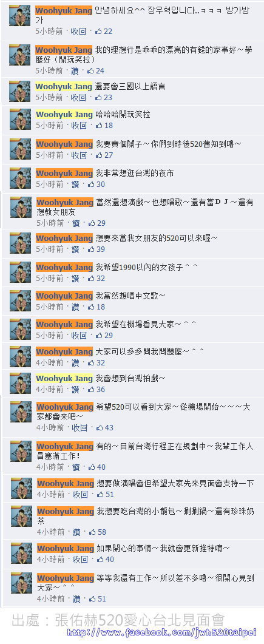Click thumbs-up icon with count 36
Image resolution: width=264 pixels, height=644 pixels.
point(91,389)
